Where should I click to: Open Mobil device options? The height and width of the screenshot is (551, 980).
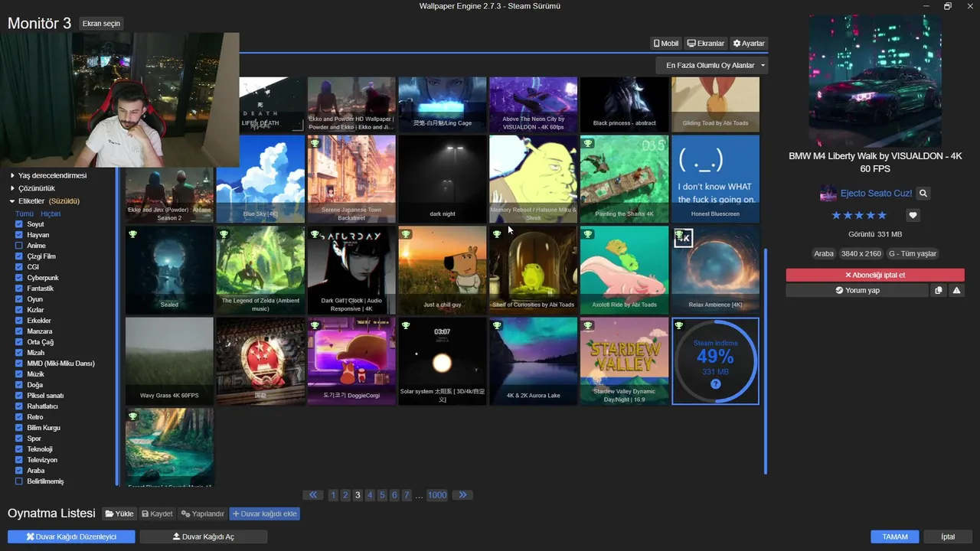(665, 44)
